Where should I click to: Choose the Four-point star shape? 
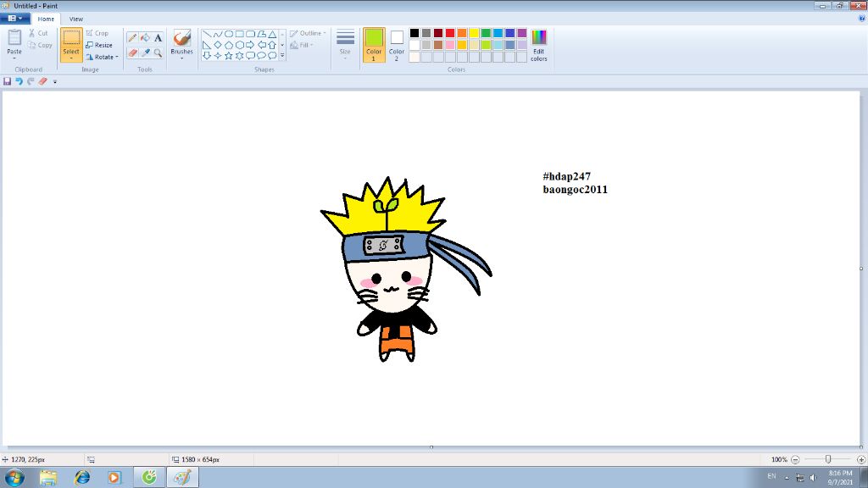pyautogui.click(x=218, y=55)
